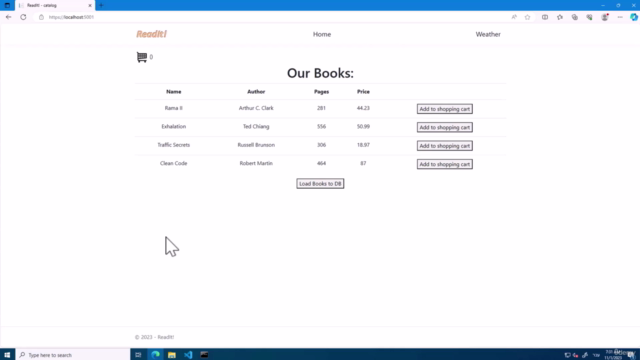
Task: Open Task View on taskbar
Action: point(138,355)
